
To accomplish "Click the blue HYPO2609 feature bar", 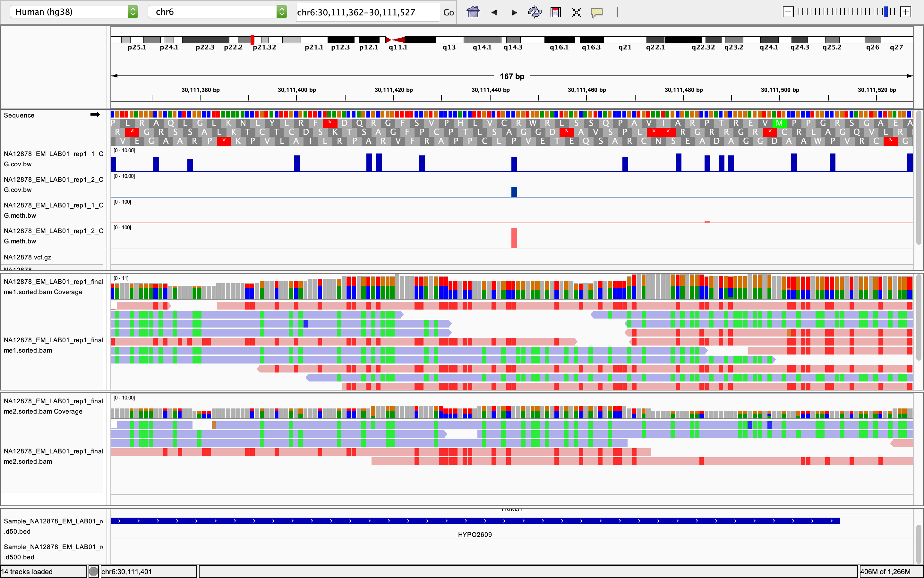I will 475,521.
